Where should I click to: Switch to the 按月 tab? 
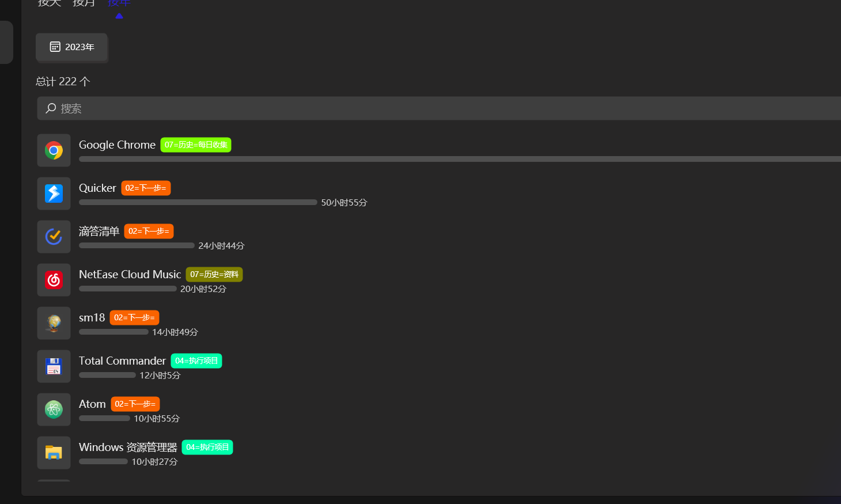point(84,3)
